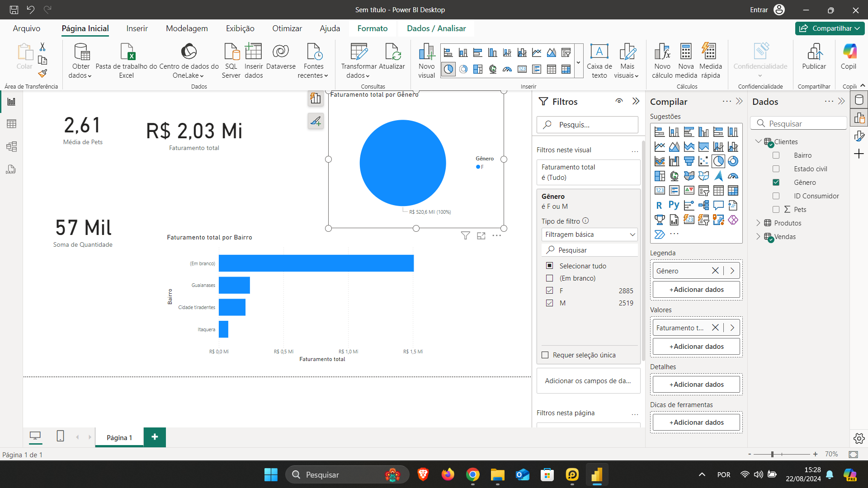This screenshot has height=488, width=868.
Task: Switch to the Model view sidebar icon
Action: coord(11,146)
